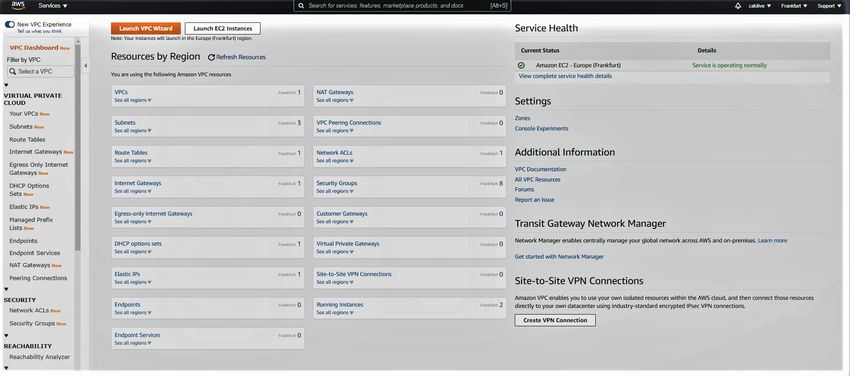The image size is (850, 376).
Task: Open Your VPCs in the sidebar
Action: pos(24,114)
